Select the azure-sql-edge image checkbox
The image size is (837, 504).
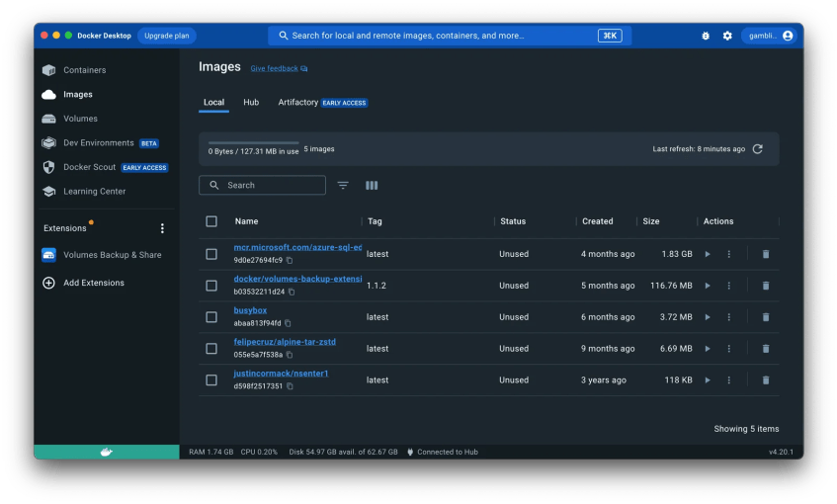(211, 254)
